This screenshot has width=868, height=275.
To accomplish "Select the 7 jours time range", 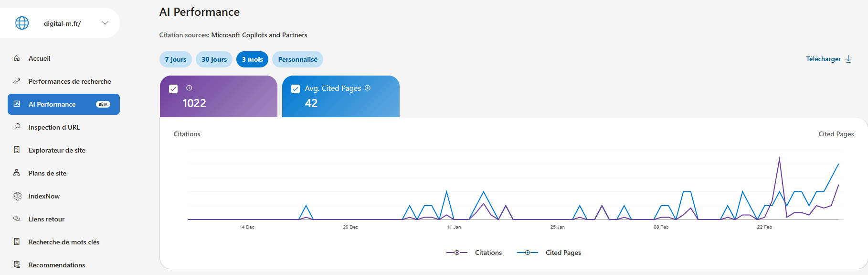I will [x=176, y=59].
